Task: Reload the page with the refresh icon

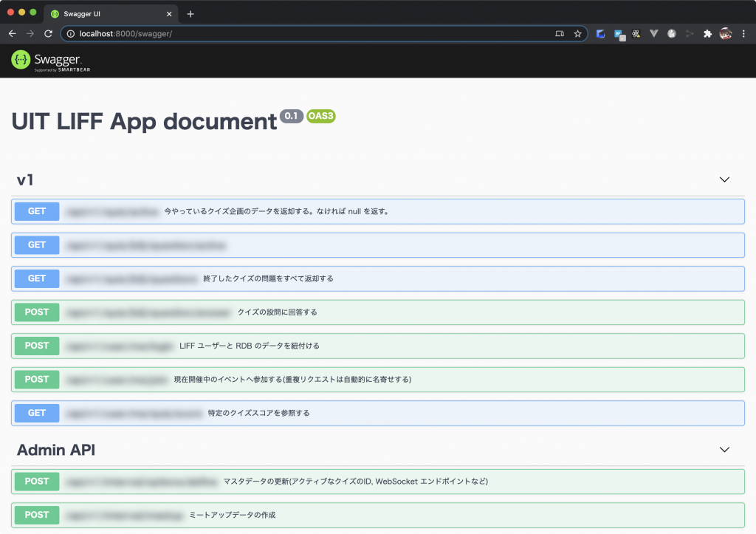Action: click(48, 34)
